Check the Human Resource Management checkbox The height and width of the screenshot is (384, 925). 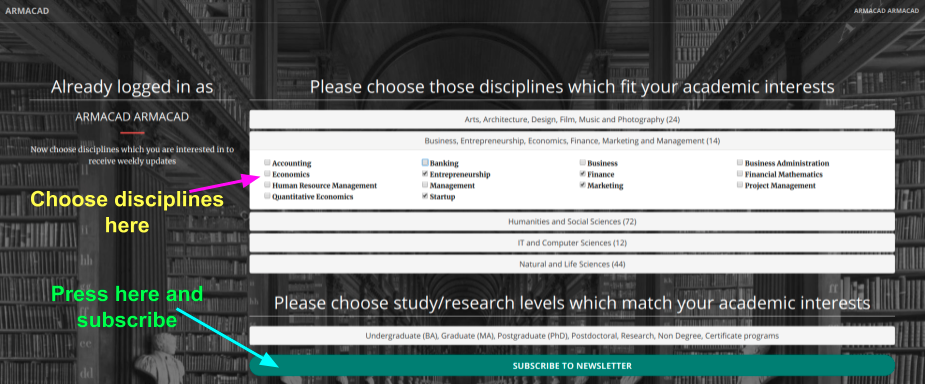tap(267, 185)
